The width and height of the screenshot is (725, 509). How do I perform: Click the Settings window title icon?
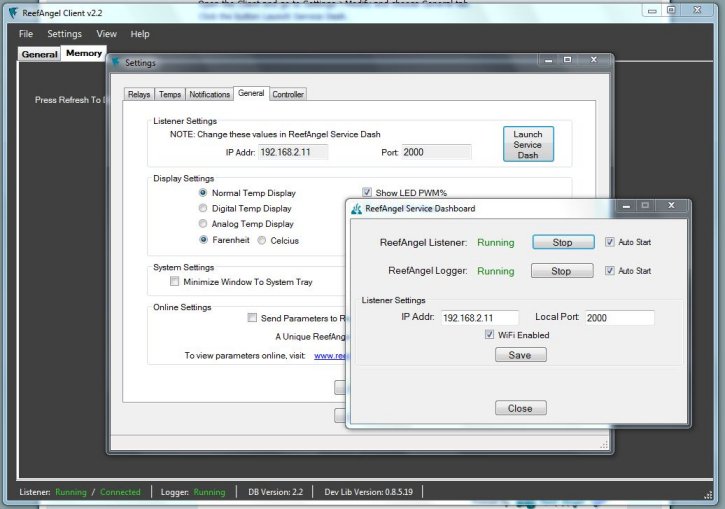click(x=116, y=62)
